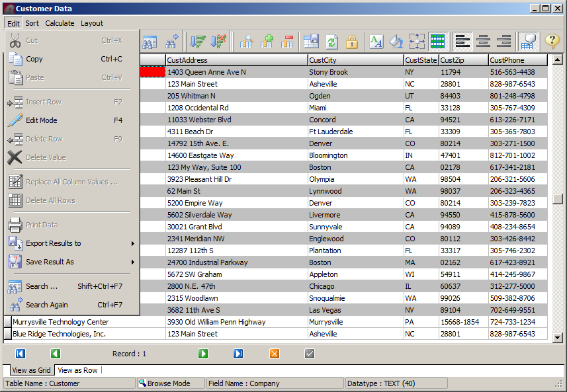This screenshot has width=567, height=392.
Task: Go to the first record using navigator
Action: pos(20,354)
